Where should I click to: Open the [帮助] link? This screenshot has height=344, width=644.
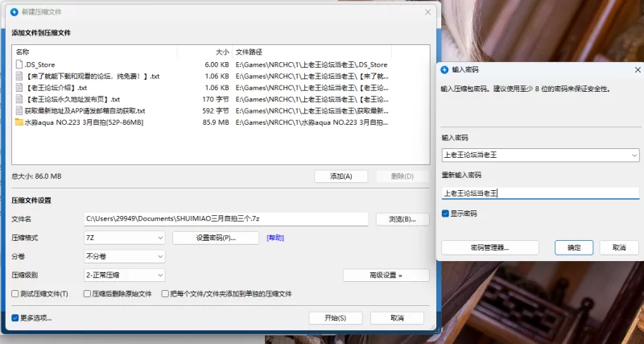click(275, 238)
